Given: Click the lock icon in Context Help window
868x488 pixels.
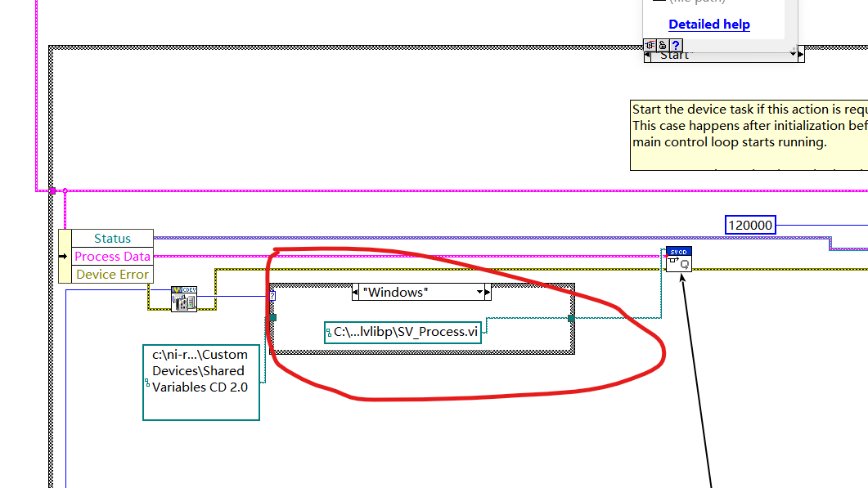Looking at the screenshot, I should coord(662,45).
